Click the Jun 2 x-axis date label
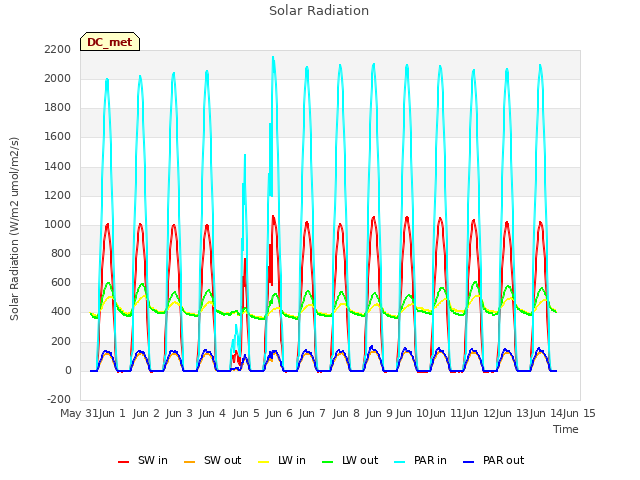The image size is (640, 480). pyautogui.click(x=146, y=413)
